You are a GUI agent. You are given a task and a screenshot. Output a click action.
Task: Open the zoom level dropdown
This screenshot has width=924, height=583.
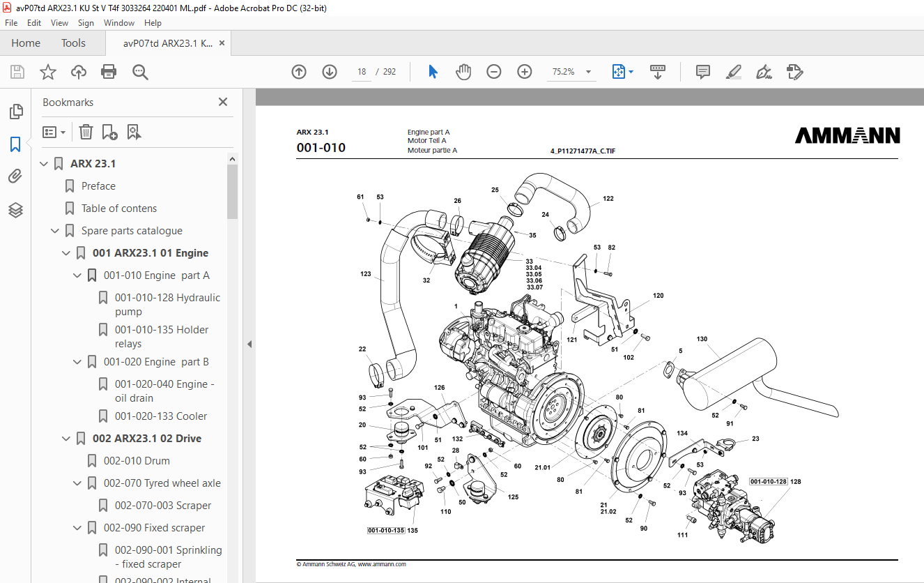click(588, 72)
